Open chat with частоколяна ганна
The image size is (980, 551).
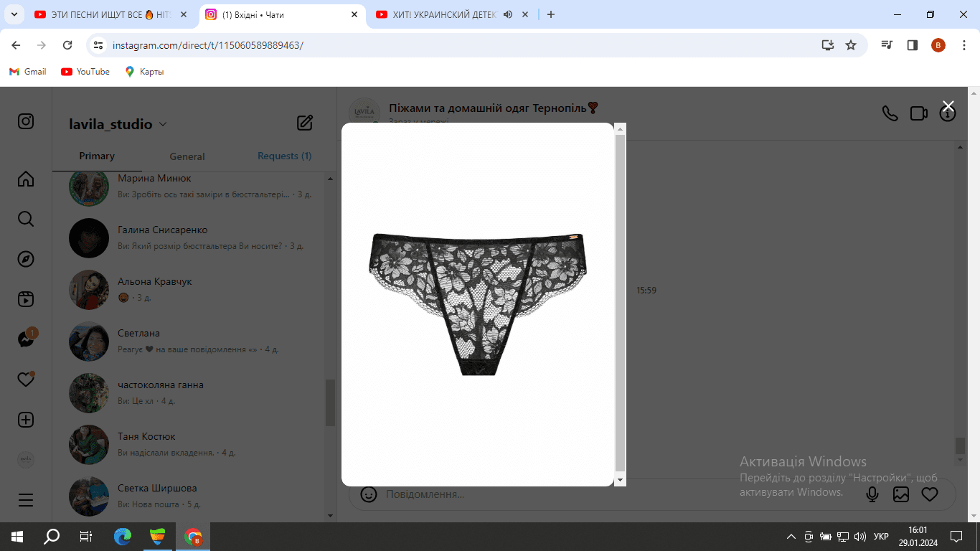coord(189,393)
